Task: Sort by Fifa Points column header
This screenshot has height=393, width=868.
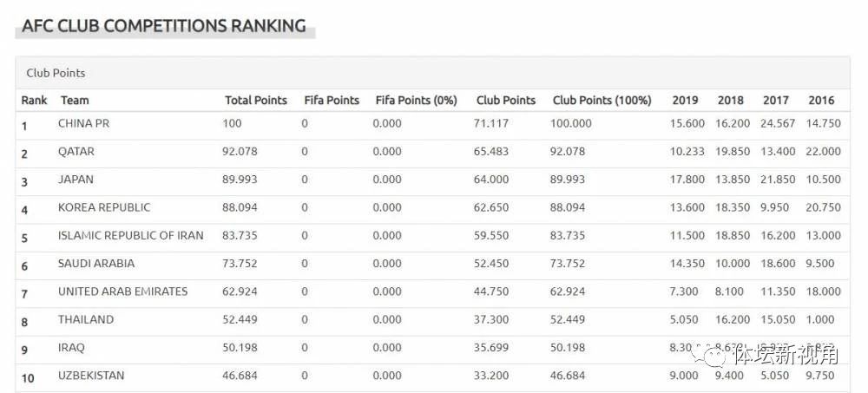Action: click(x=332, y=100)
